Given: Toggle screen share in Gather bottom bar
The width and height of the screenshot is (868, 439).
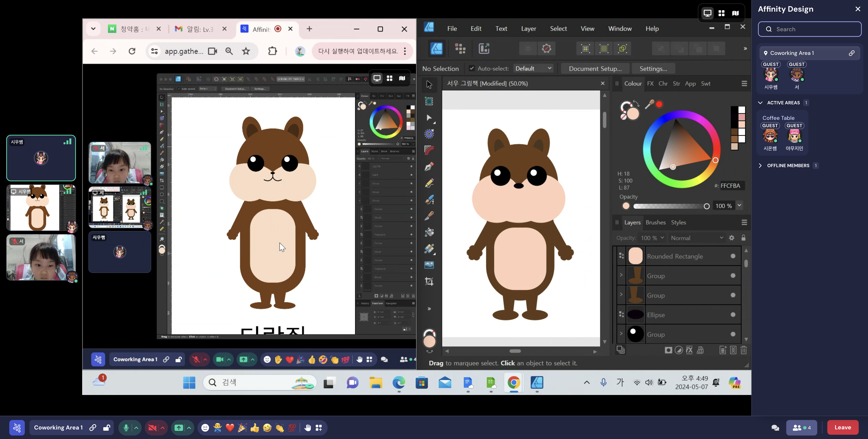Looking at the screenshot, I should (x=179, y=428).
